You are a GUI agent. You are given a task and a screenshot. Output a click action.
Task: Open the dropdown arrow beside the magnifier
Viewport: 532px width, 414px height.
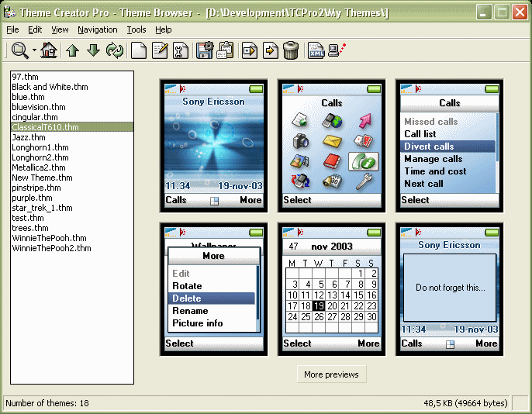(x=35, y=50)
